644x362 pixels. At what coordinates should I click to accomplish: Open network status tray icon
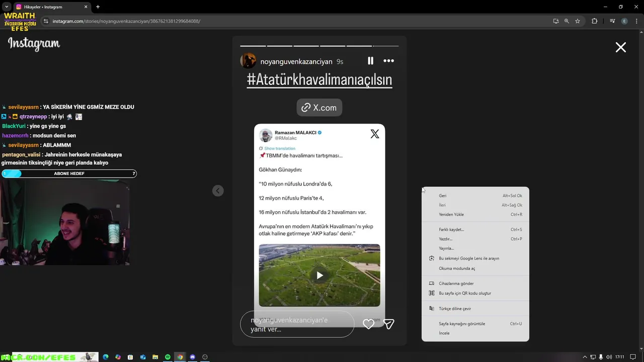tap(593, 357)
